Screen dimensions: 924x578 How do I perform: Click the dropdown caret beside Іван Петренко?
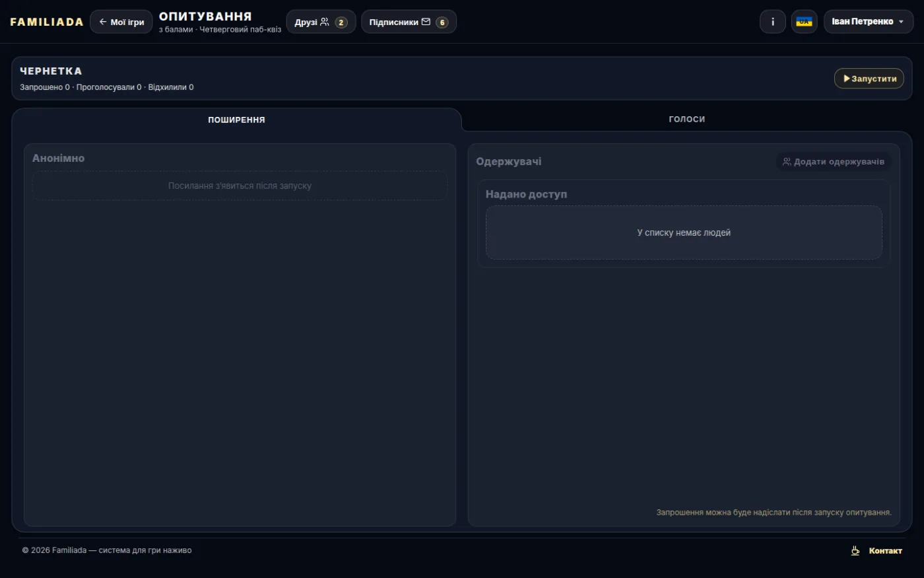coord(902,22)
